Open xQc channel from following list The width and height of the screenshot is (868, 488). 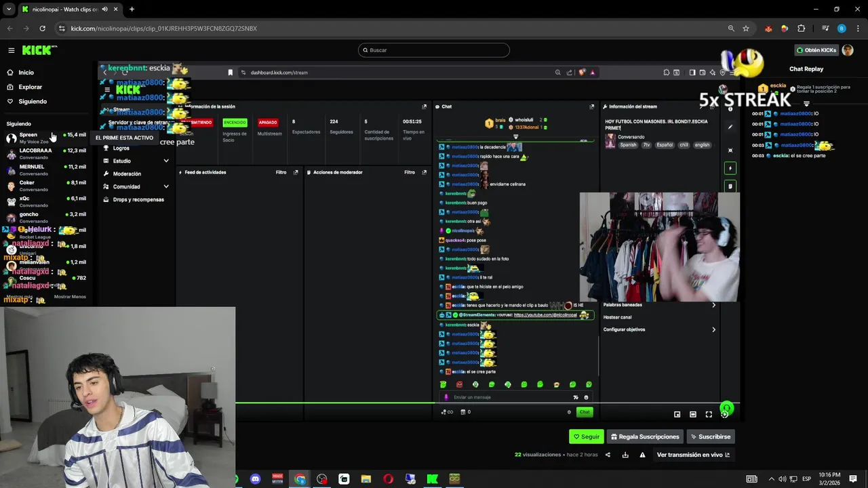(x=46, y=201)
